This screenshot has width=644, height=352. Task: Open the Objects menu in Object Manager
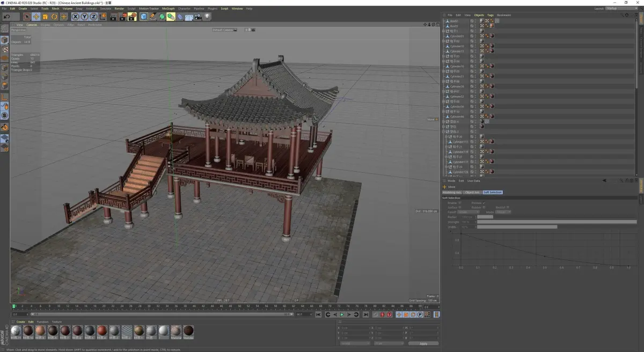click(479, 15)
